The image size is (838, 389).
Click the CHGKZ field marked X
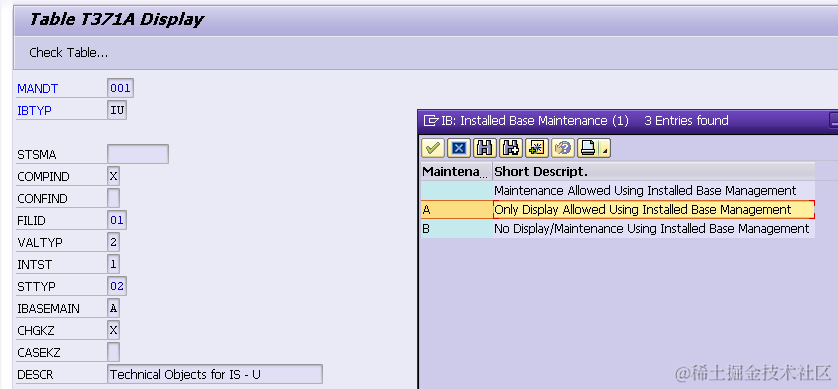tap(113, 330)
